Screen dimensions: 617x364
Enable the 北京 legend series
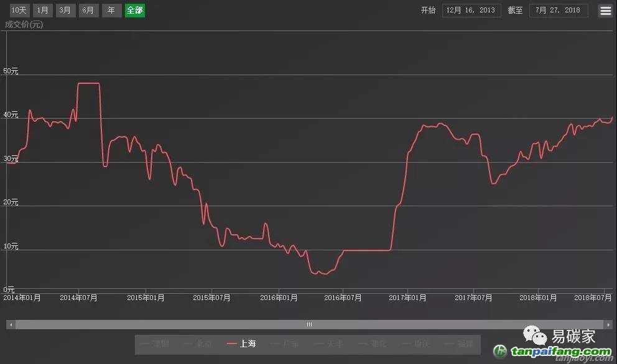(198, 344)
